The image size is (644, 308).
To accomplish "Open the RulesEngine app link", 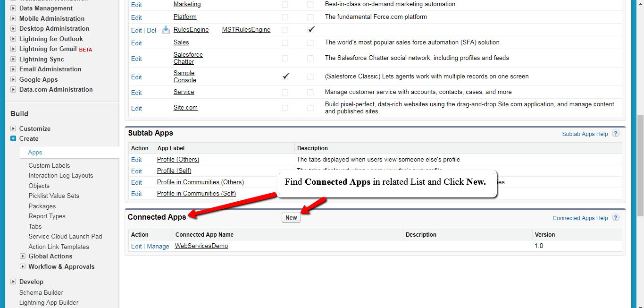I will [x=191, y=30].
